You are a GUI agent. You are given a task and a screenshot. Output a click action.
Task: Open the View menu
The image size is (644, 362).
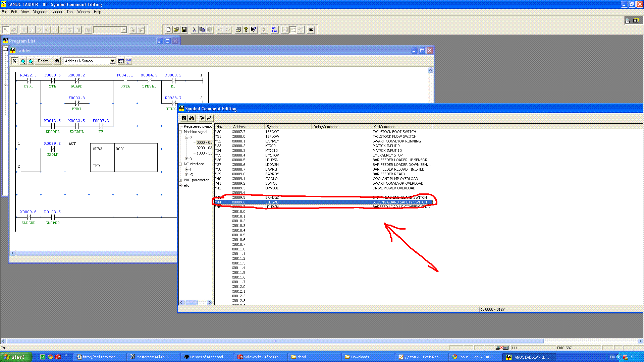tap(25, 12)
